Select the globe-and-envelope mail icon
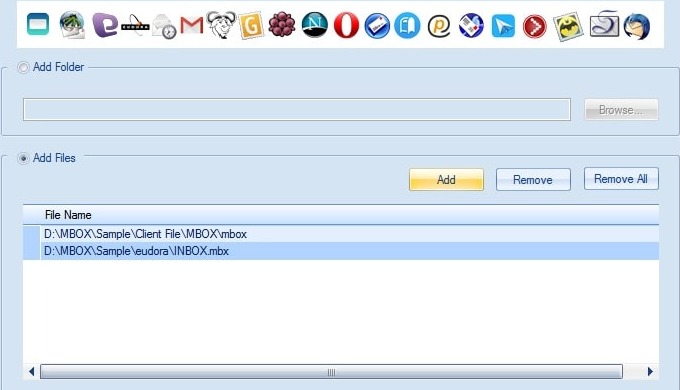Image resolution: width=680 pixels, height=390 pixels. pyautogui.click(x=72, y=25)
